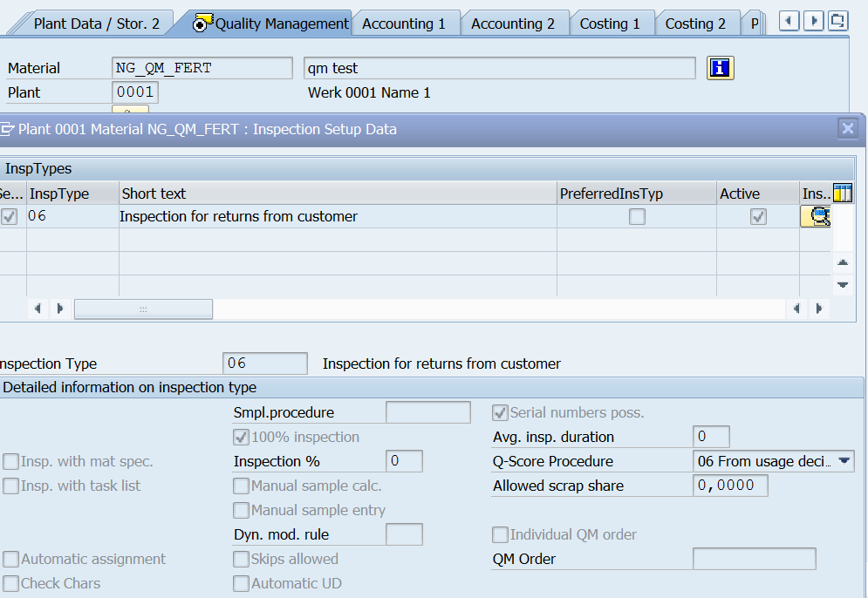This screenshot has width=868, height=598.
Task: Click inside the Smpl.procedure input field
Action: click(x=427, y=412)
